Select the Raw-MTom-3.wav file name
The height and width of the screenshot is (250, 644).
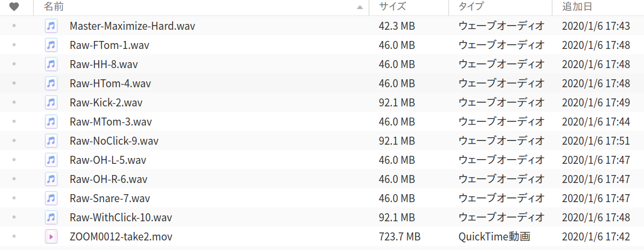tap(110, 122)
